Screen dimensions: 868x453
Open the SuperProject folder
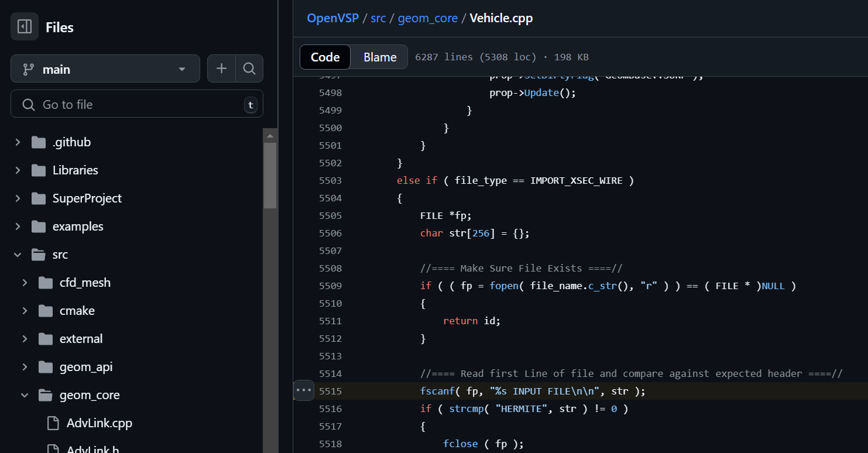pyautogui.click(x=87, y=198)
